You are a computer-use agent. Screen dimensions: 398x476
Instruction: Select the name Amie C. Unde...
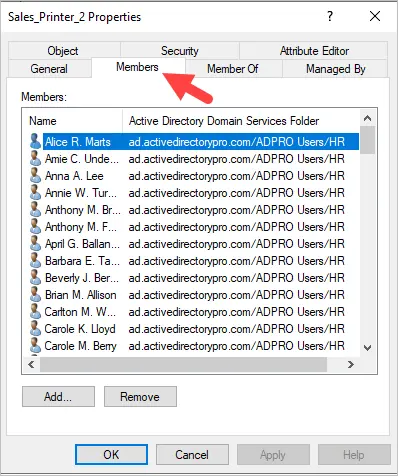pos(82,159)
